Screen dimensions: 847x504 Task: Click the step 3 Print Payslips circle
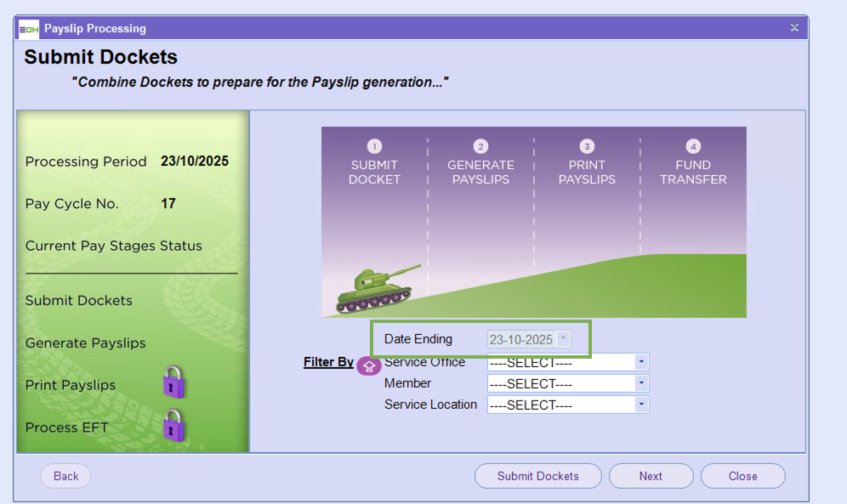click(587, 146)
